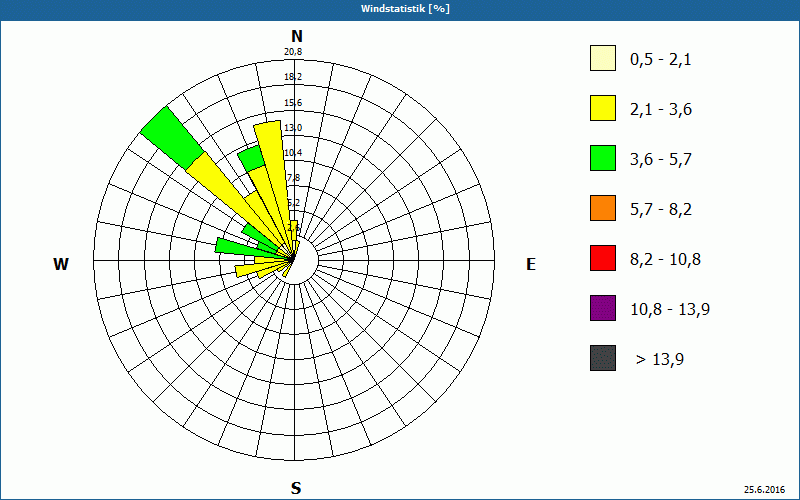Click the purple 10,8 - 13,9 legend swatch
The height and width of the screenshot is (500, 800).
pyautogui.click(x=603, y=308)
